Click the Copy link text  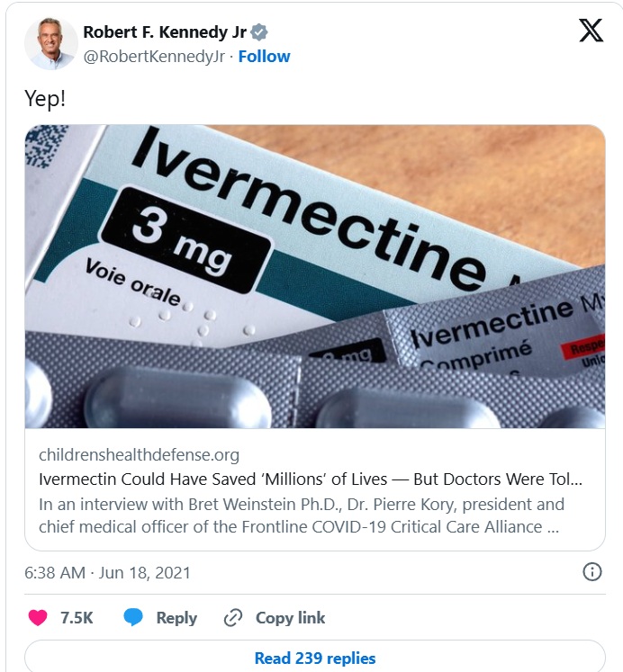point(290,617)
